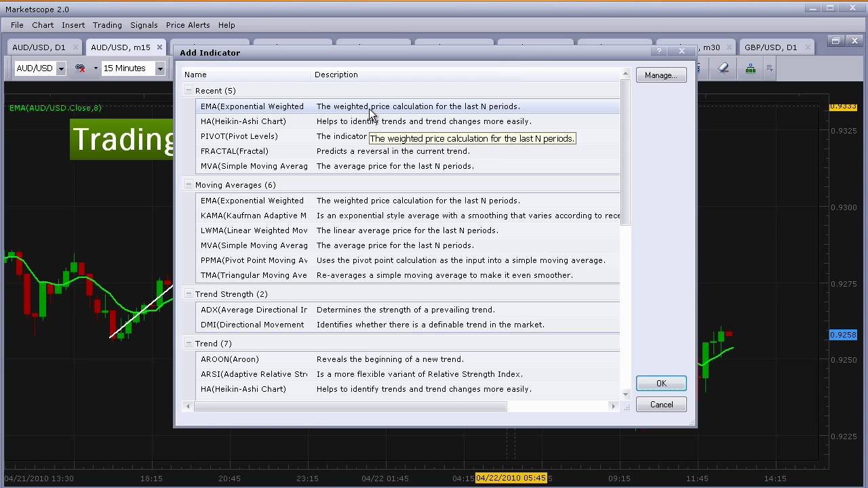Click the green hierarchy icon in chart toolbar
The image size is (868, 488).
click(x=751, y=68)
